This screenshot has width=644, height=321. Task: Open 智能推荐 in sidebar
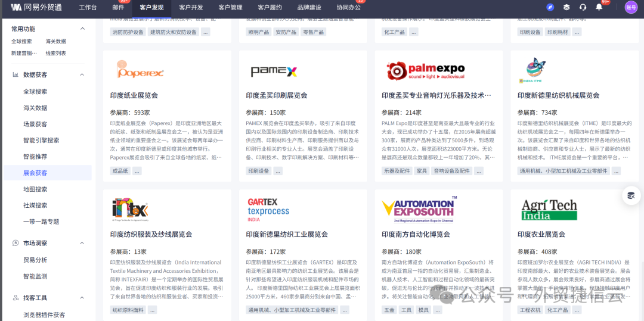coord(35,157)
